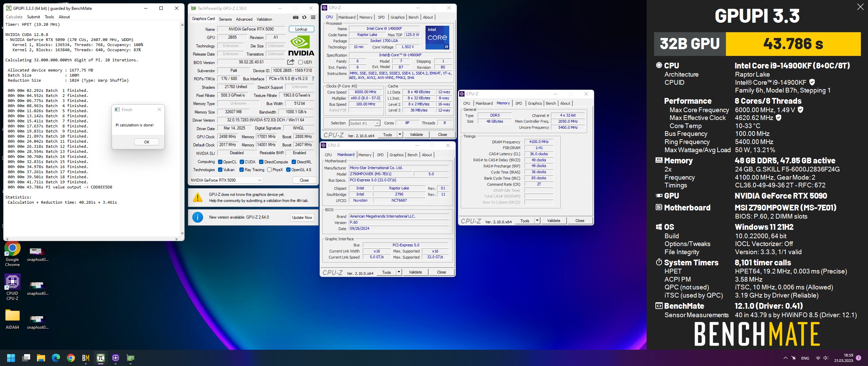This screenshot has width=868, height=366.
Task: Click the CPU-Z taskbar icon
Action: tap(116, 358)
